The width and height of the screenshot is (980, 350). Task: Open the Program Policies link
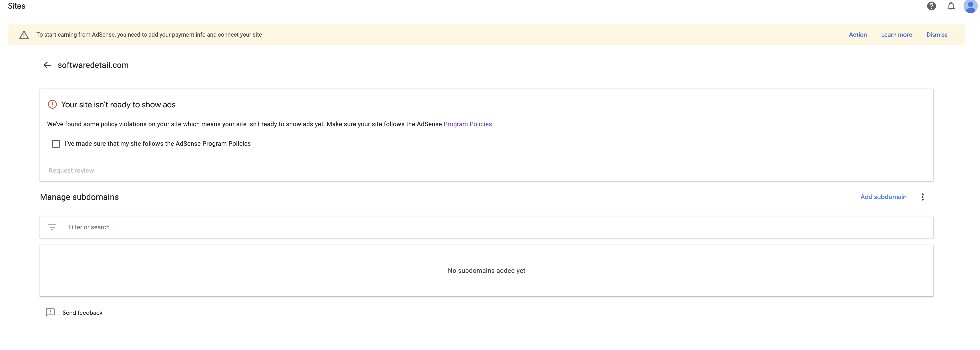pyautogui.click(x=468, y=124)
